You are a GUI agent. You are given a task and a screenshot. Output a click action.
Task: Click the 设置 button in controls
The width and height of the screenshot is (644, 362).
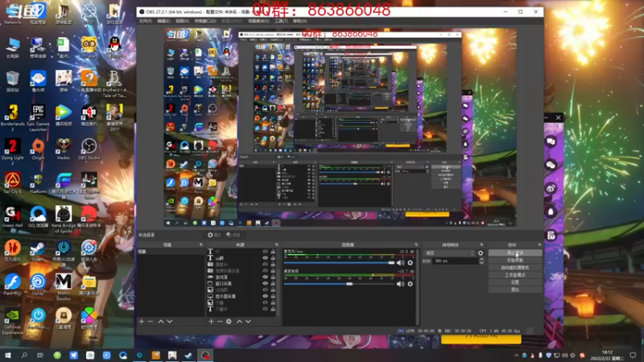[515, 282]
